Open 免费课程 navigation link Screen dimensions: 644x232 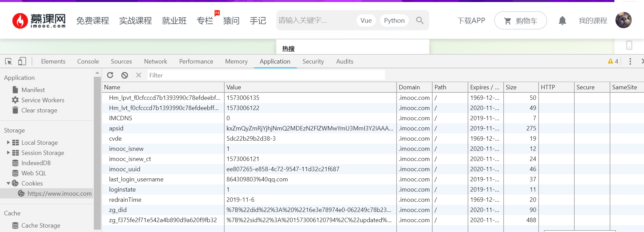tap(92, 21)
